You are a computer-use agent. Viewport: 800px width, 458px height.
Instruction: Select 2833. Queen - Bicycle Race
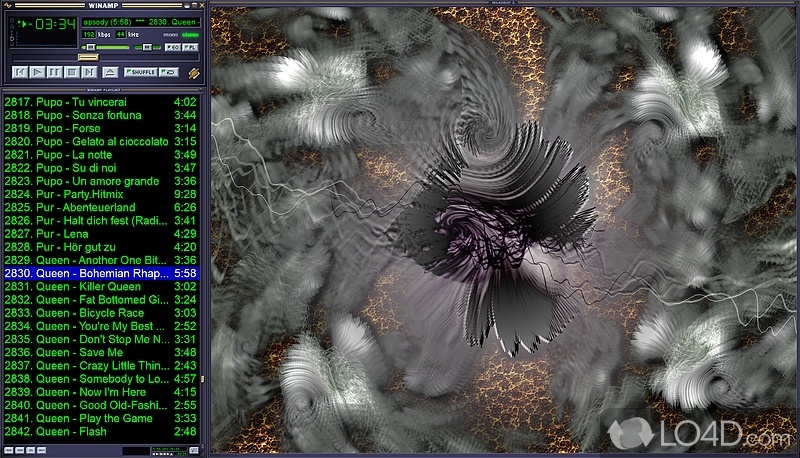101,313
